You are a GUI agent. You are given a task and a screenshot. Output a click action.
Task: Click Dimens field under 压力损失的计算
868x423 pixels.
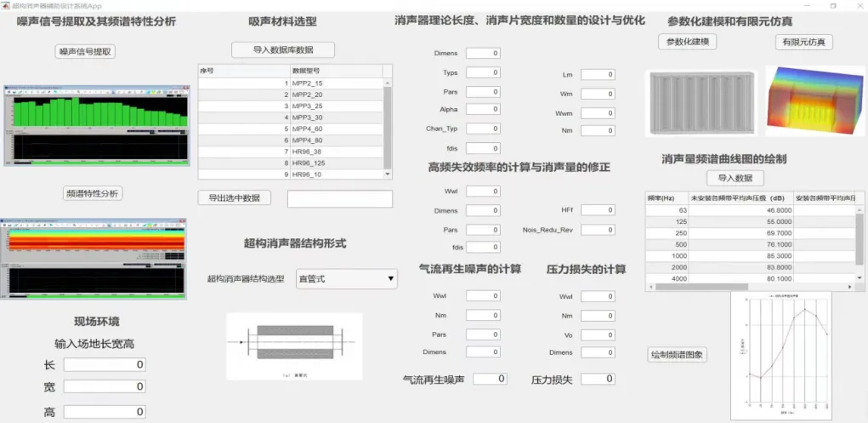598,352
